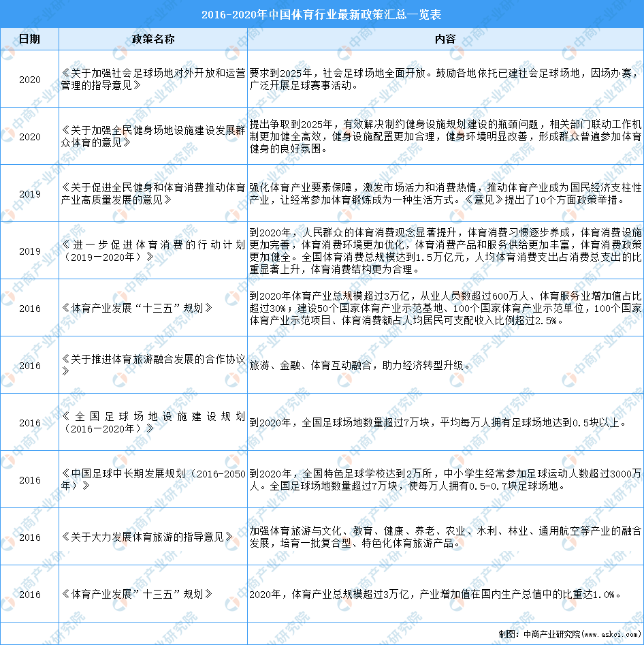
Task: Click policy name 《中国足球中长期发展规划（2016-2050年）》
Action: [153, 479]
